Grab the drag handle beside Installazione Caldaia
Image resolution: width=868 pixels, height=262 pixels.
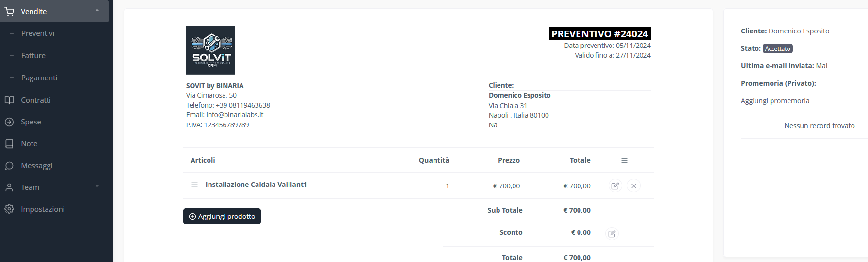click(x=194, y=185)
